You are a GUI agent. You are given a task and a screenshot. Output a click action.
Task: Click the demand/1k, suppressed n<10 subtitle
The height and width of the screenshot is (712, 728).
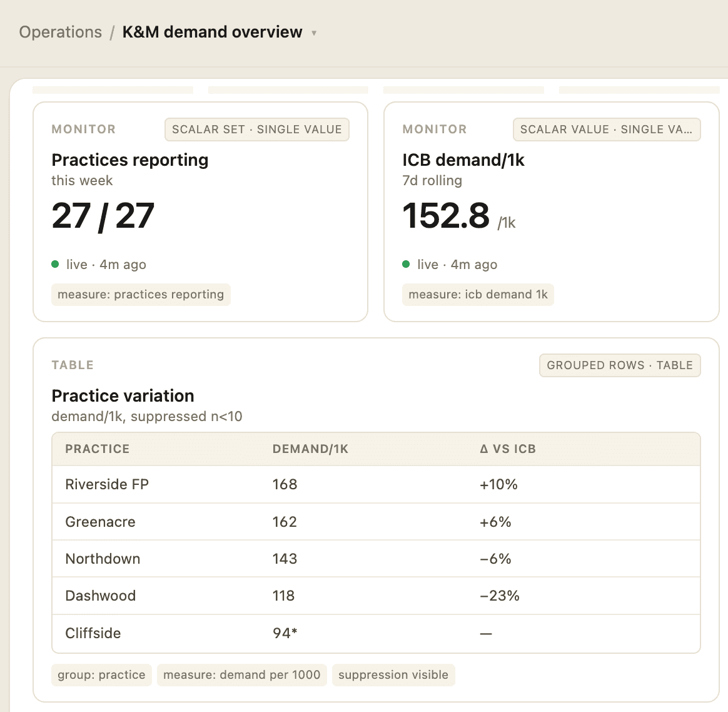point(147,417)
